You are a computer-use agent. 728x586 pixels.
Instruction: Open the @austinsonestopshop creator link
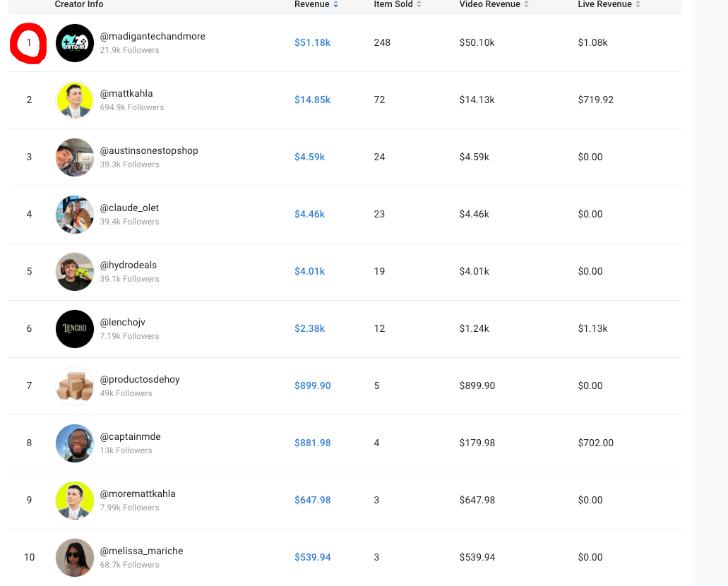point(149,150)
